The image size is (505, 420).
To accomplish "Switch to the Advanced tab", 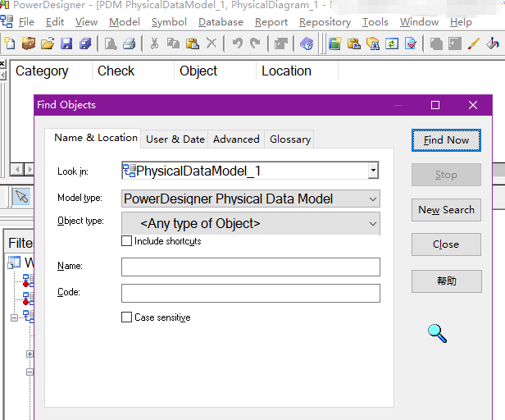I will (236, 139).
